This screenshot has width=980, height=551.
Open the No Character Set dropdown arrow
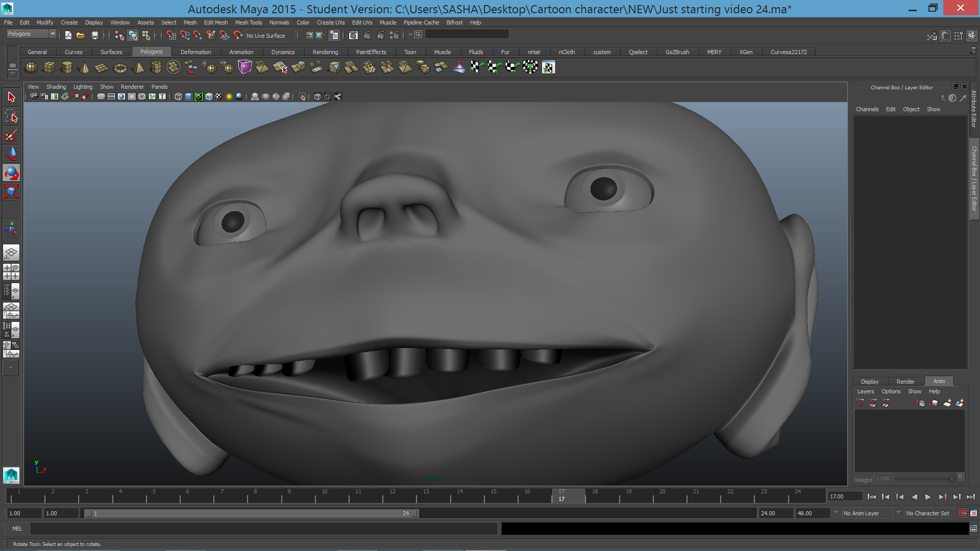(898, 513)
